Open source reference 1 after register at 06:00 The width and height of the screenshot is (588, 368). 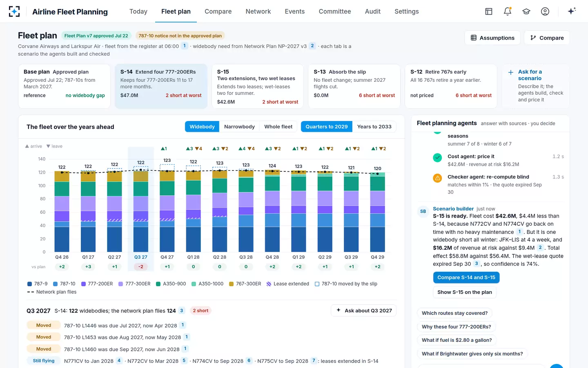pyautogui.click(x=185, y=46)
